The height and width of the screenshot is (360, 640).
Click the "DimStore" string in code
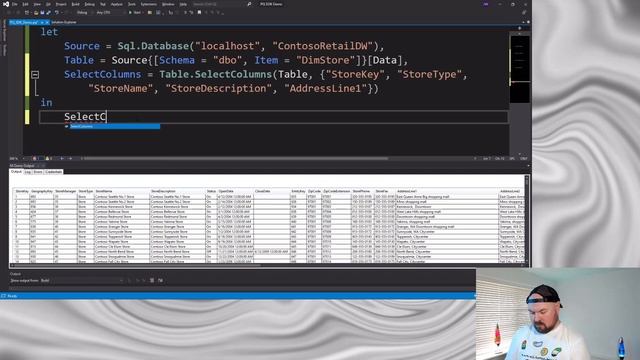[326, 60]
